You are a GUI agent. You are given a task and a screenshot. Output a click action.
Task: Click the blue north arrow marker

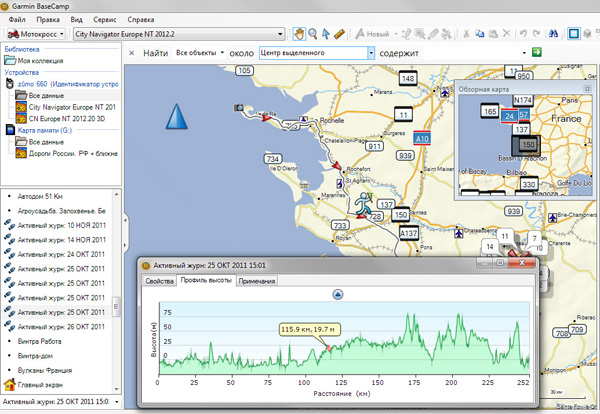coord(176,116)
